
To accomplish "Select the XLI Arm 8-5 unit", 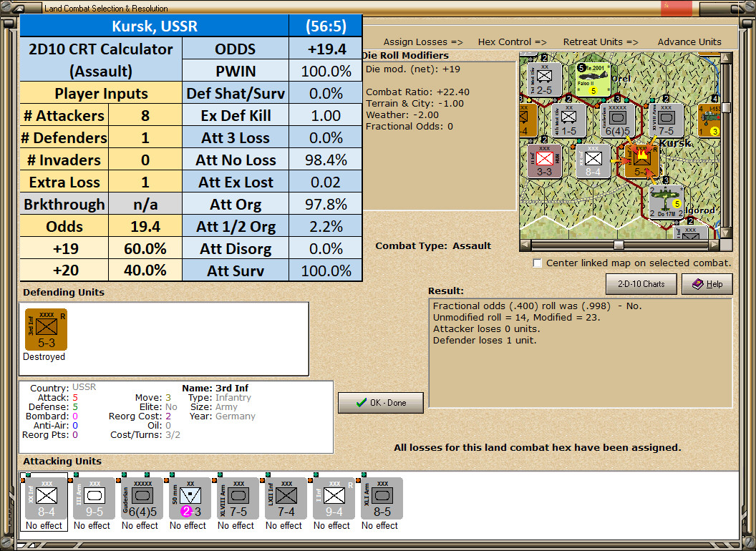I will click(x=382, y=499).
